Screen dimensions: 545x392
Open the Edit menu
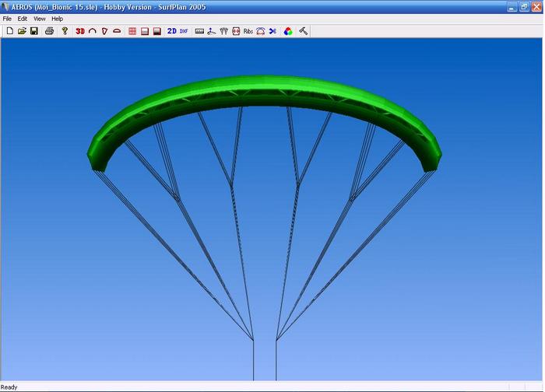(x=23, y=19)
